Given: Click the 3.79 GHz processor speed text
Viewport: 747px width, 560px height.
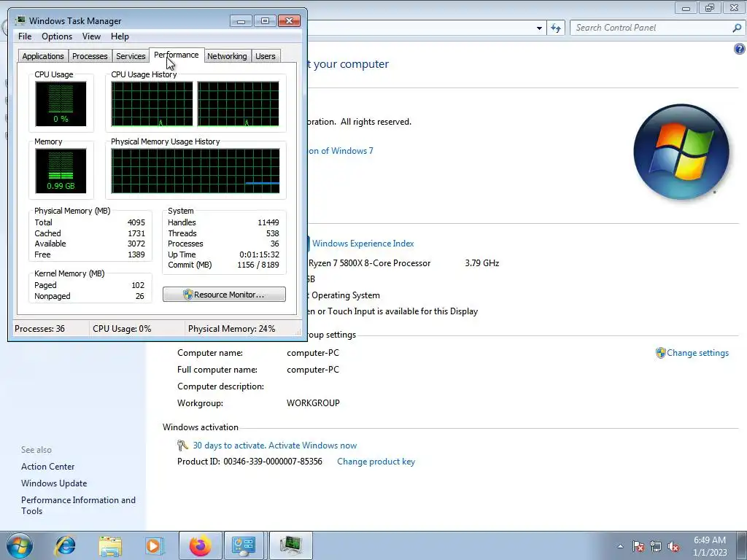Looking at the screenshot, I should click(481, 262).
